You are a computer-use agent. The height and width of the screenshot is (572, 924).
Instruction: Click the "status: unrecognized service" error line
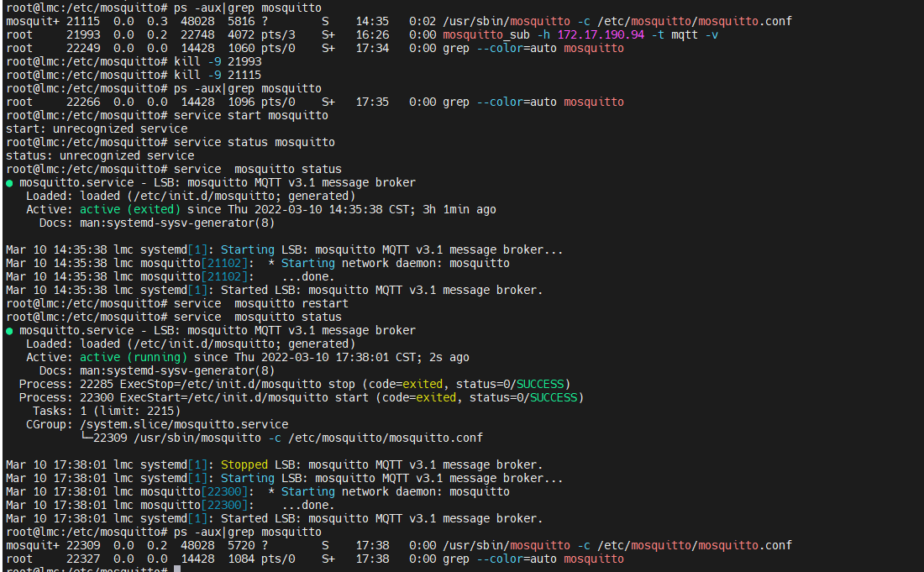point(100,155)
